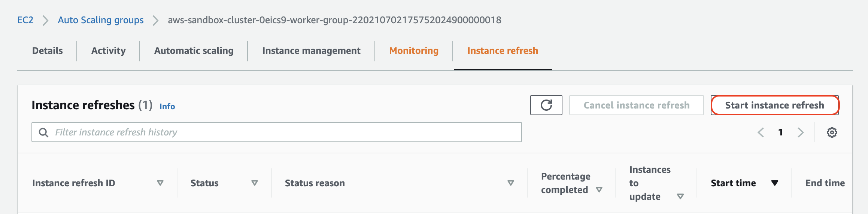The height and width of the screenshot is (214, 868).
Task: Select the Automatic scaling tab
Action: coord(194,51)
